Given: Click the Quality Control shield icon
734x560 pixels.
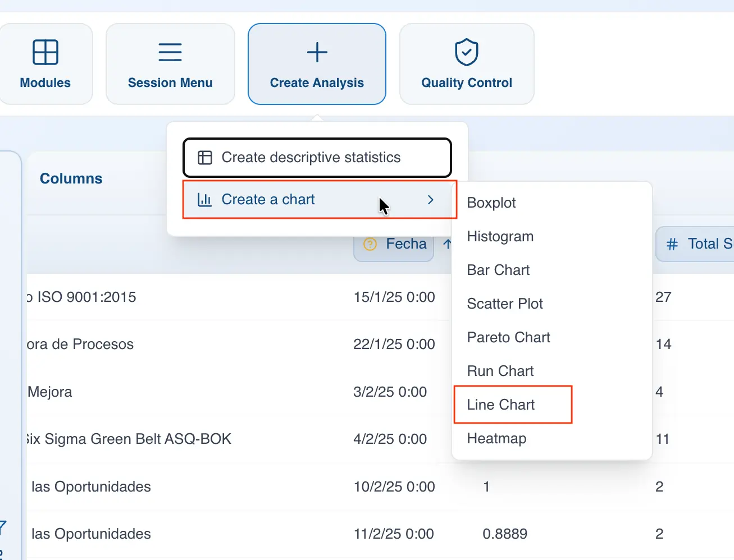Looking at the screenshot, I should (466, 52).
